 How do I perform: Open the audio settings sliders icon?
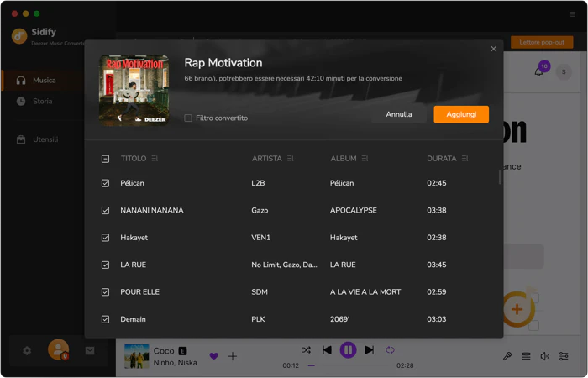[564, 356]
